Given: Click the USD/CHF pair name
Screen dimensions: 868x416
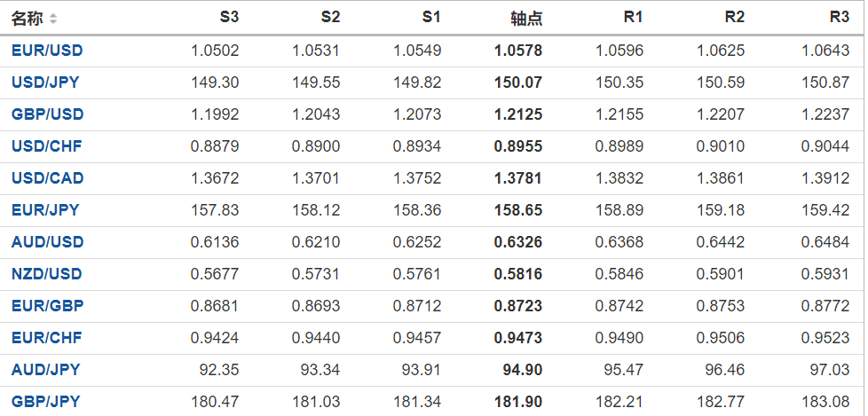Looking at the screenshot, I should [46, 146].
